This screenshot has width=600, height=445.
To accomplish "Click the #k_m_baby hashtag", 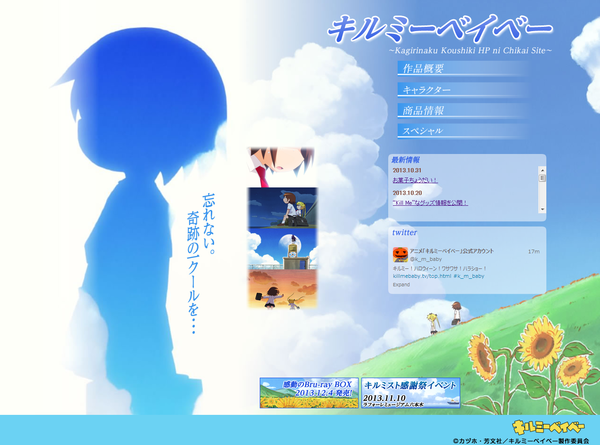I will coord(469,276).
